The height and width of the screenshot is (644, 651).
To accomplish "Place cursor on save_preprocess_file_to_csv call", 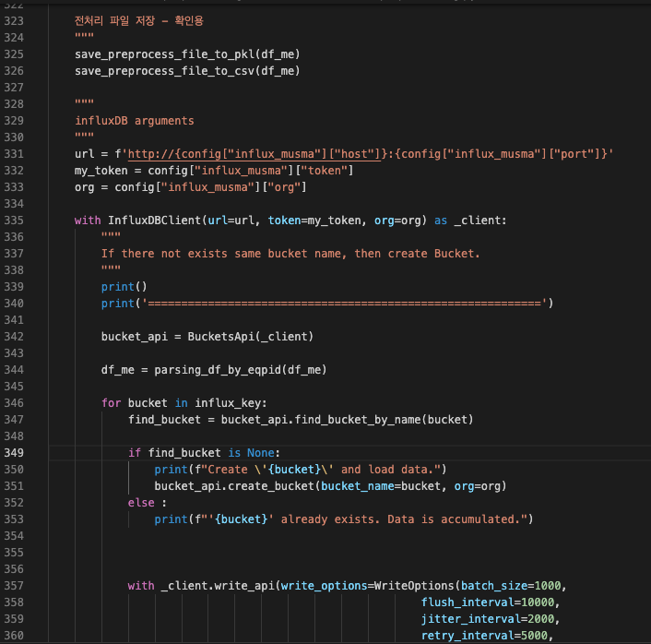I will point(187,71).
